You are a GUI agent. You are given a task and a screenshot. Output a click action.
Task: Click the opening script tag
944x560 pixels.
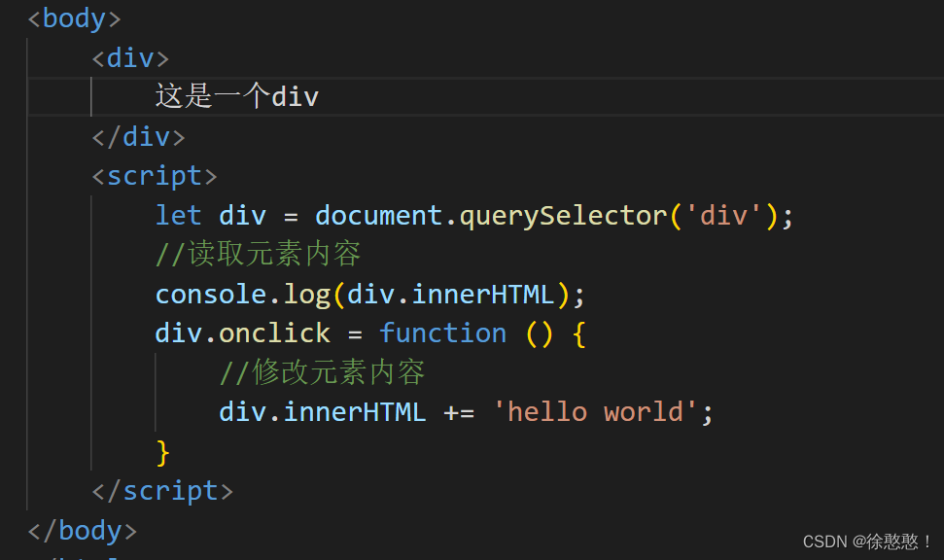[155, 176]
